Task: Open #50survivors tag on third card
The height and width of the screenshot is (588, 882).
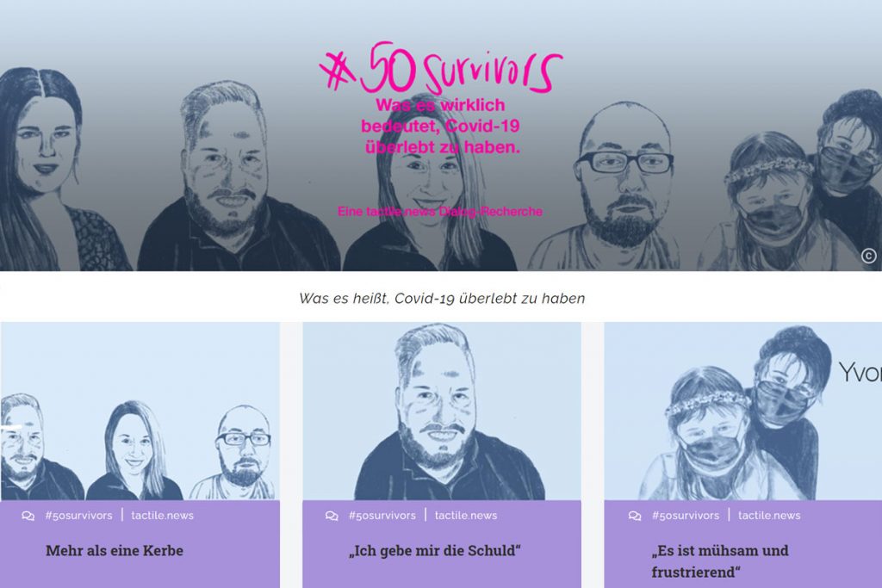Action: tap(686, 516)
